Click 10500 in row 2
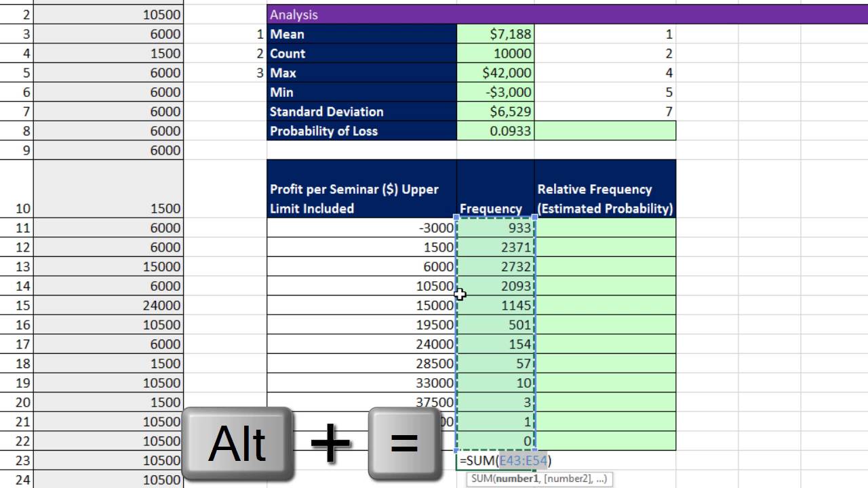This screenshot has width=868, height=488. [108, 14]
